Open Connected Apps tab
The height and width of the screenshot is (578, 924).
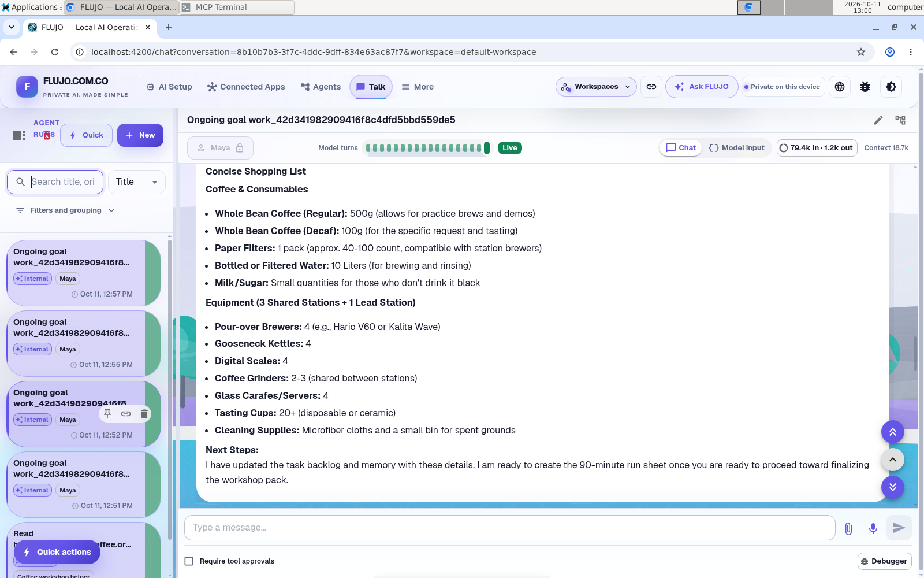[246, 87]
